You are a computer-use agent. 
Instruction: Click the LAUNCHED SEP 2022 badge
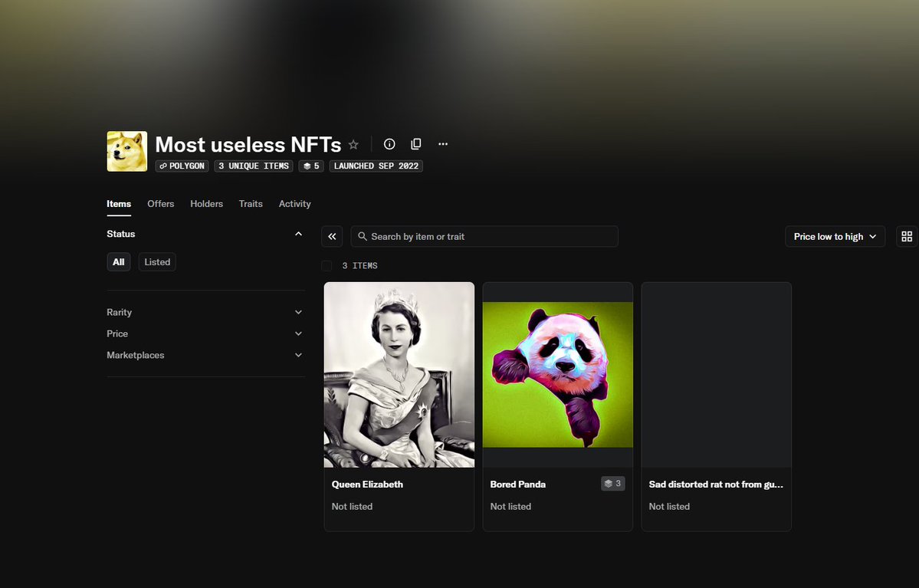(376, 166)
